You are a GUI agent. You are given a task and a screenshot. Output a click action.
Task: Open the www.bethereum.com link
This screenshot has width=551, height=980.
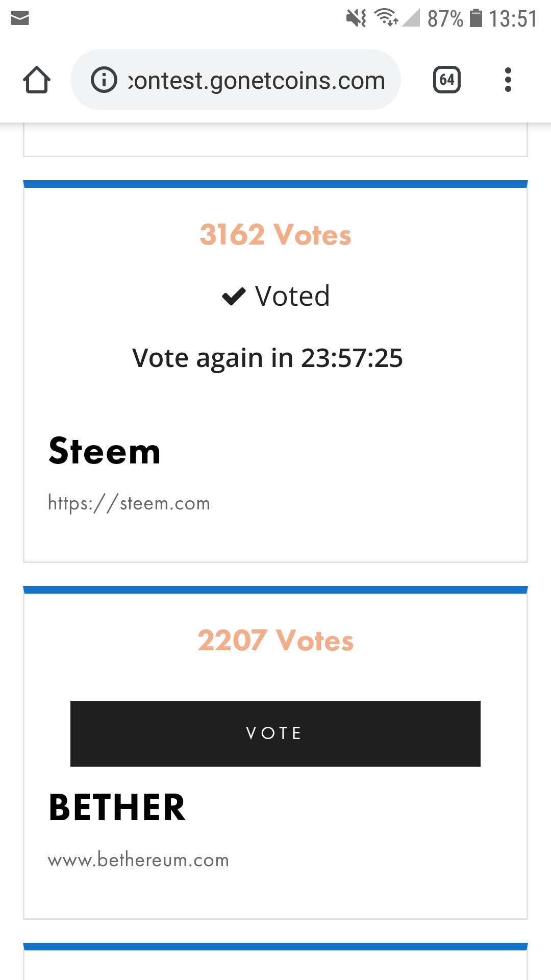coord(138,860)
